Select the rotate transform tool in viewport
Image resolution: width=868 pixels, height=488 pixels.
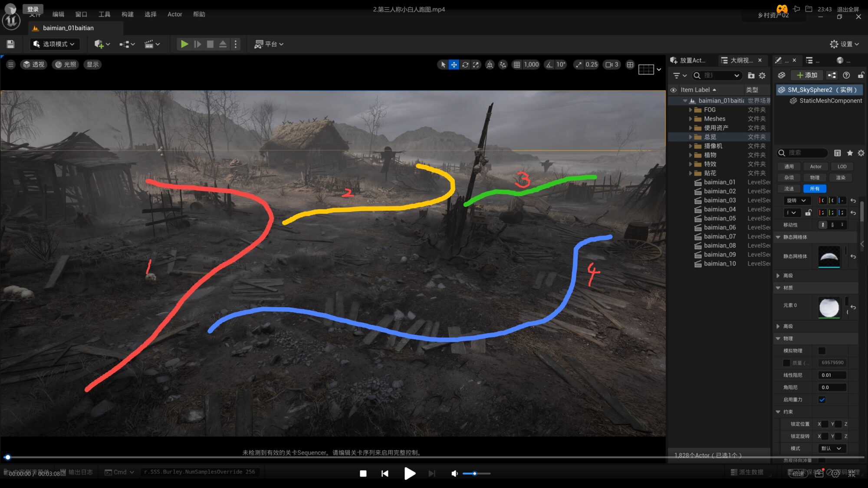pyautogui.click(x=465, y=65)
